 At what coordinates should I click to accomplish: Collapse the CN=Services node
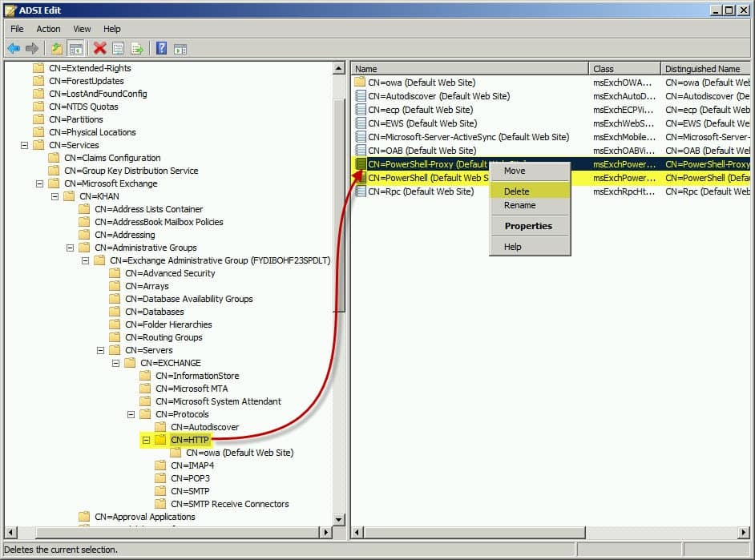point(25,145)
